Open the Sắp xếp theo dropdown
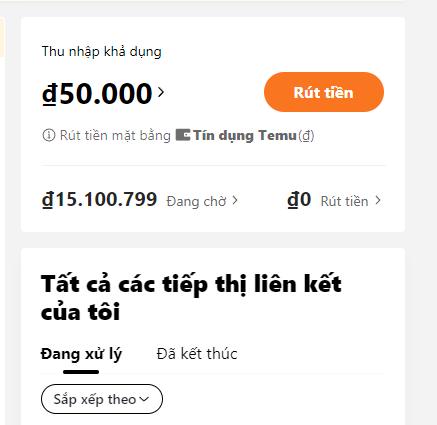437x425 pixels. 102,399
